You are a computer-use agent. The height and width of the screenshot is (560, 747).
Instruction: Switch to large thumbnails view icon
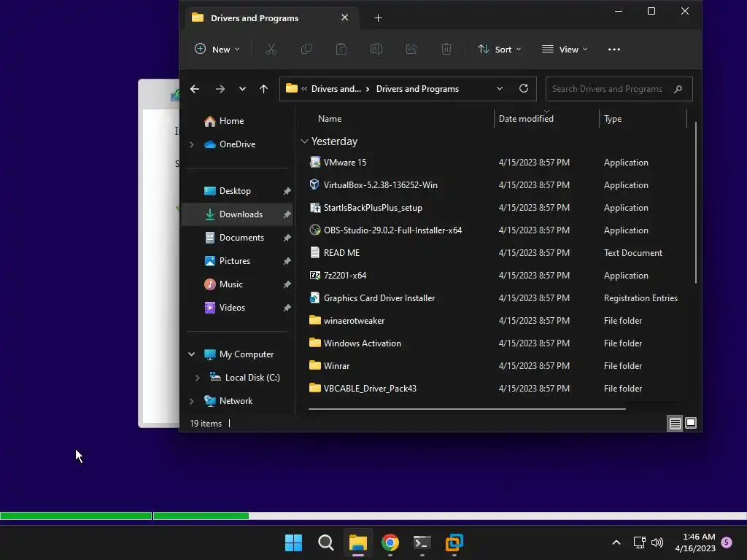(691, 423)
